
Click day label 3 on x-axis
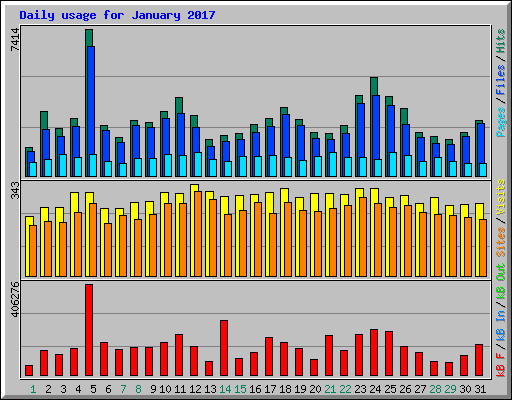tap(63, 389)
